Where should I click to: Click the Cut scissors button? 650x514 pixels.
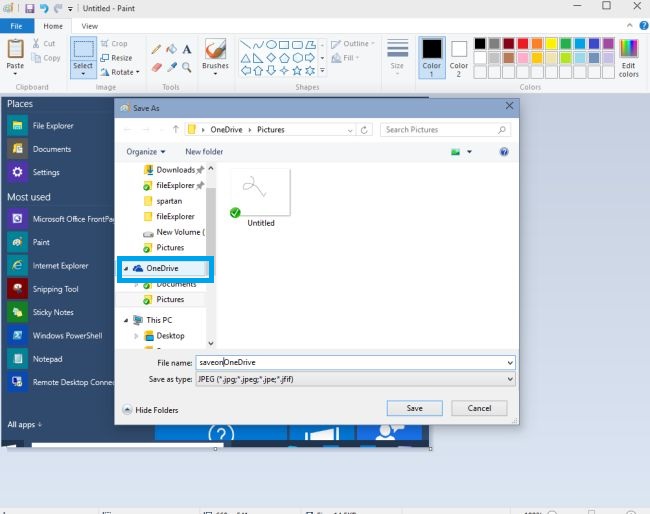[43, 43]
